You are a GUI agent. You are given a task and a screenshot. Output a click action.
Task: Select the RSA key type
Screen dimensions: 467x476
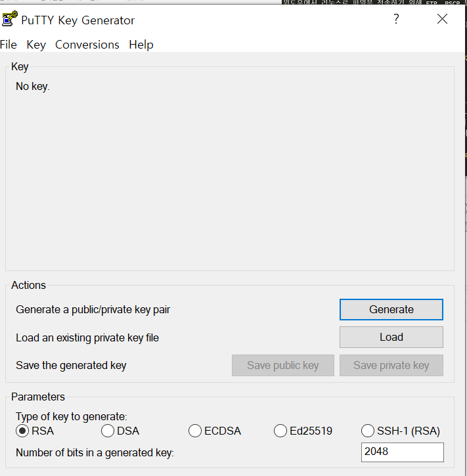click(22, 431)
